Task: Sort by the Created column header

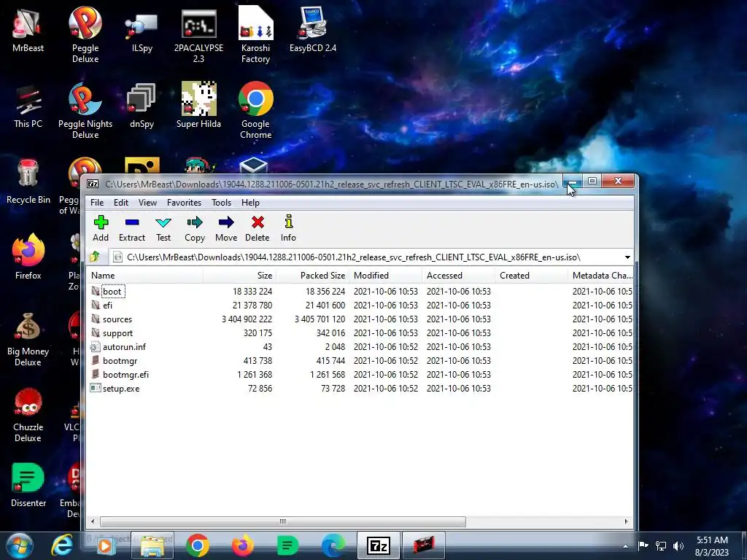Action: [531, 275]
